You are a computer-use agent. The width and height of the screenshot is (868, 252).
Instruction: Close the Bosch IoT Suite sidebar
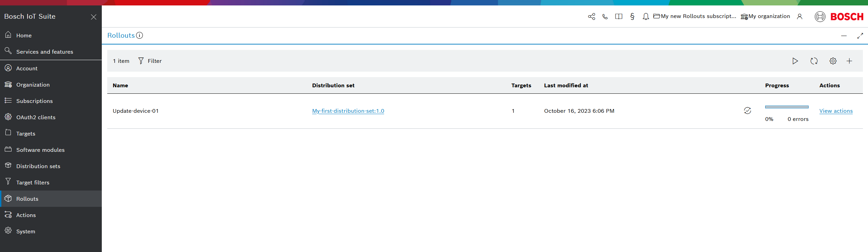point(94,17)
